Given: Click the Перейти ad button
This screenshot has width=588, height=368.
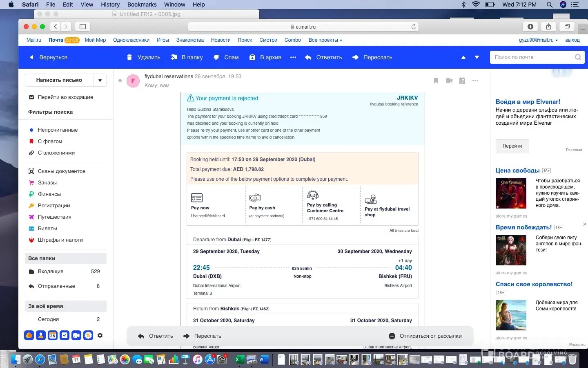Looking at the screenshot, I should pyautogui.click(x=512, y=146).
